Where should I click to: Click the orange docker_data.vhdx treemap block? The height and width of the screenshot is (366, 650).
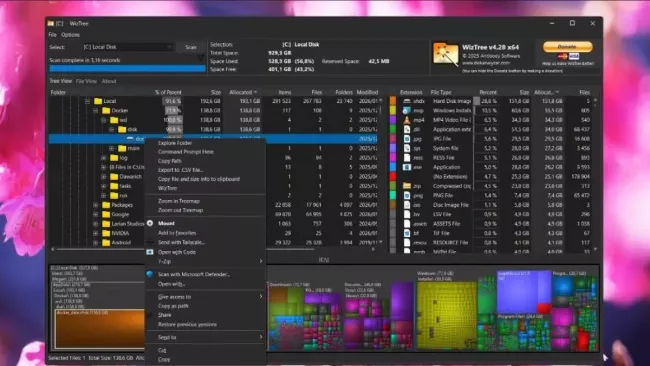[x=99, y=330]
